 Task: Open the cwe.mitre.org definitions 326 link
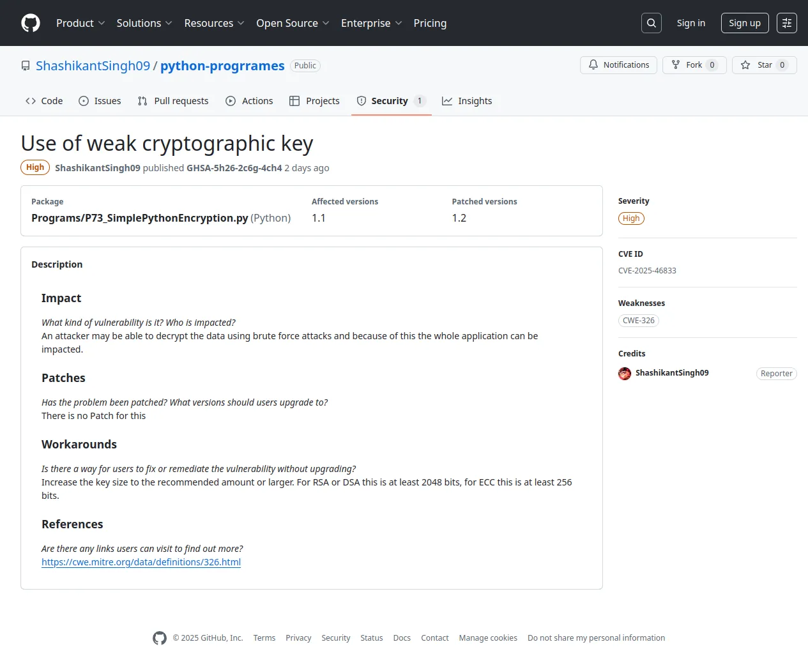(141, 562)
